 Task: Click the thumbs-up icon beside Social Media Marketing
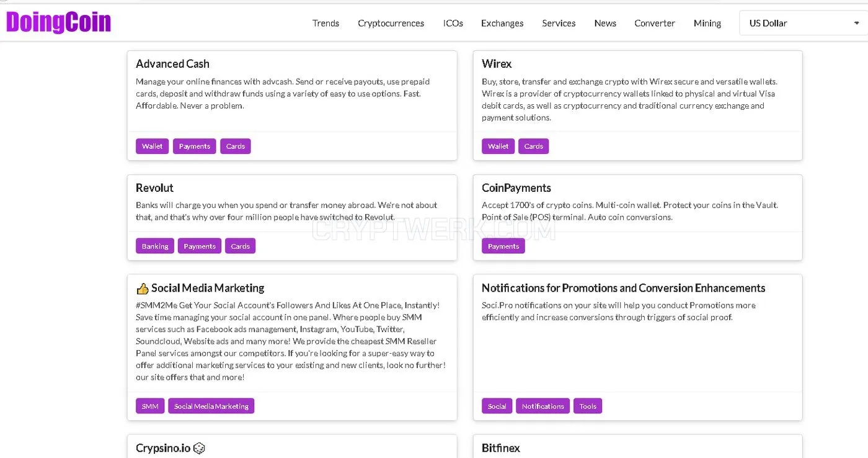pyautogui.click(x=142, y=289)
